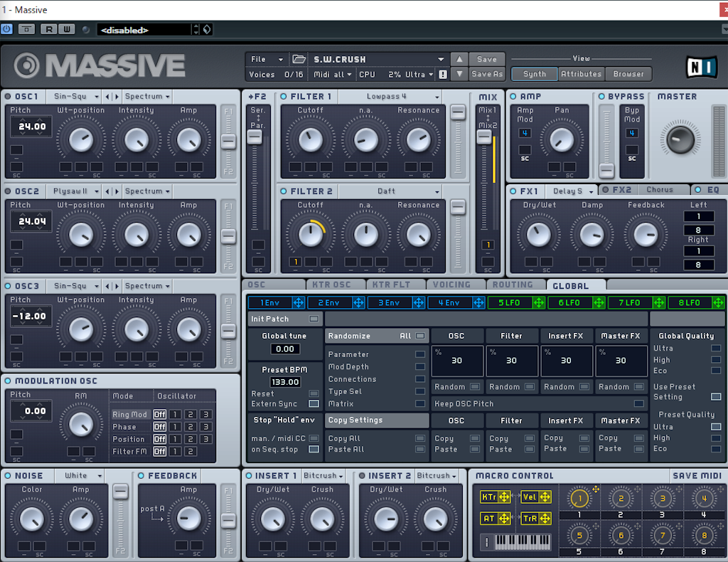
Task: Toggle FX2 Chorus power button
Action: click(606, 189)
